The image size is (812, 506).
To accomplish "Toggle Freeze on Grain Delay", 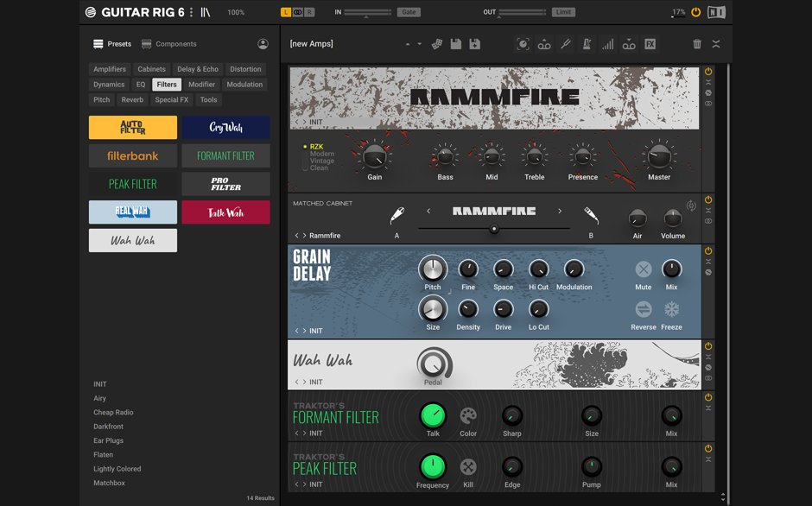I will [x=672, y=310].
